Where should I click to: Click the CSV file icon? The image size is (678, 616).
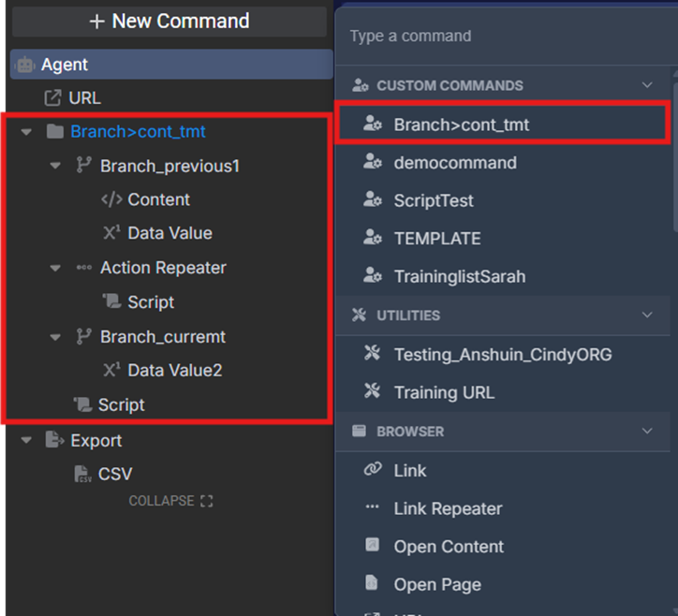coord(81,475)
